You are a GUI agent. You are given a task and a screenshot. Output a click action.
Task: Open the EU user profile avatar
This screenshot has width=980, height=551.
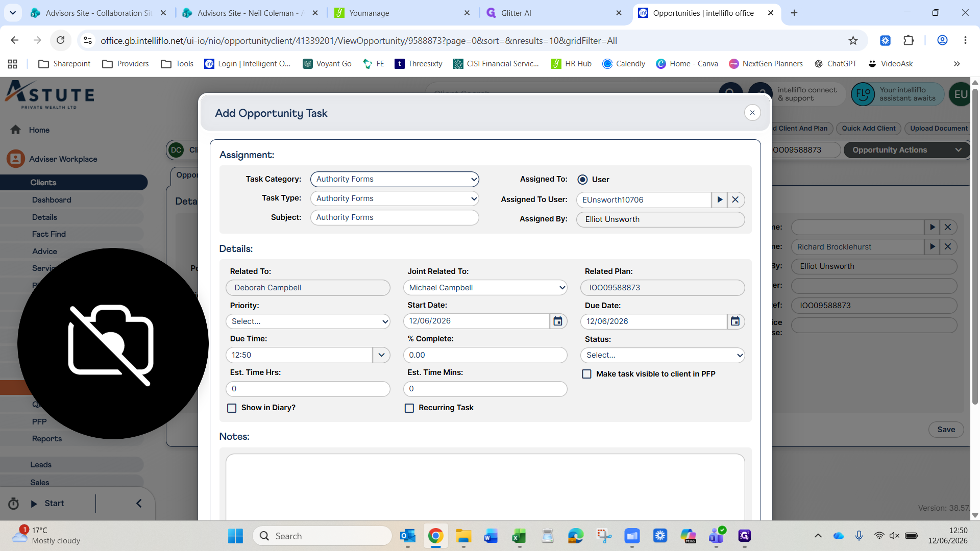pos(960,94)
